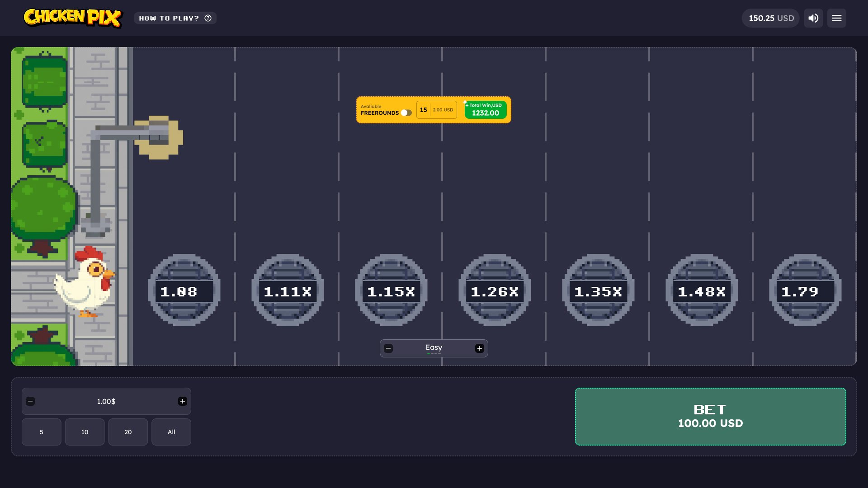Image resolution: width=868 pixels, height=488 pixels.
Task: Decrease difficulty with the minus stepper
Action: [388, 348]
